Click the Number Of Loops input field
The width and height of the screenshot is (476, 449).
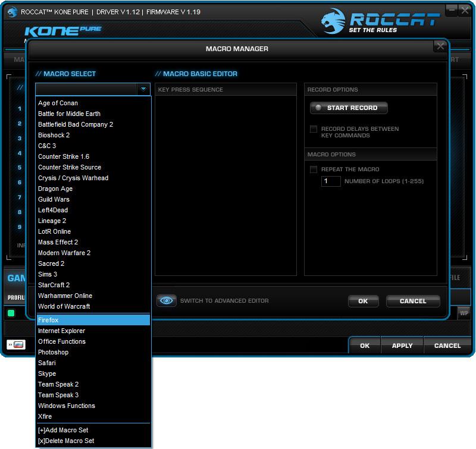[x=330, y=181]
